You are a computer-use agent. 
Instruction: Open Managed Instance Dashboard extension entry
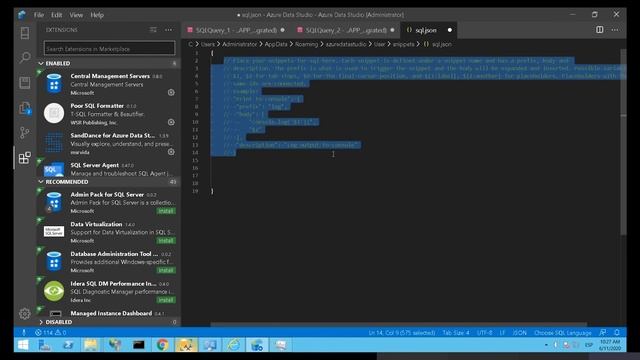(x=109, y=313)
